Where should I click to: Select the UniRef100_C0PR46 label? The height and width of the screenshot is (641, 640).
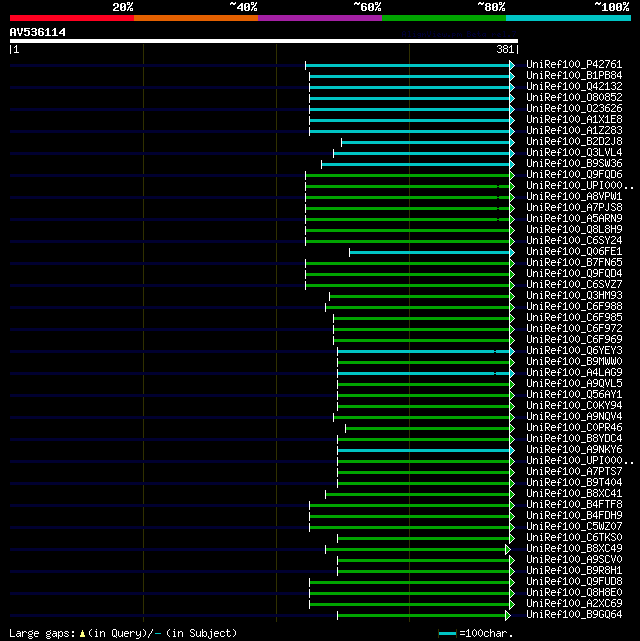coord(574,428)
